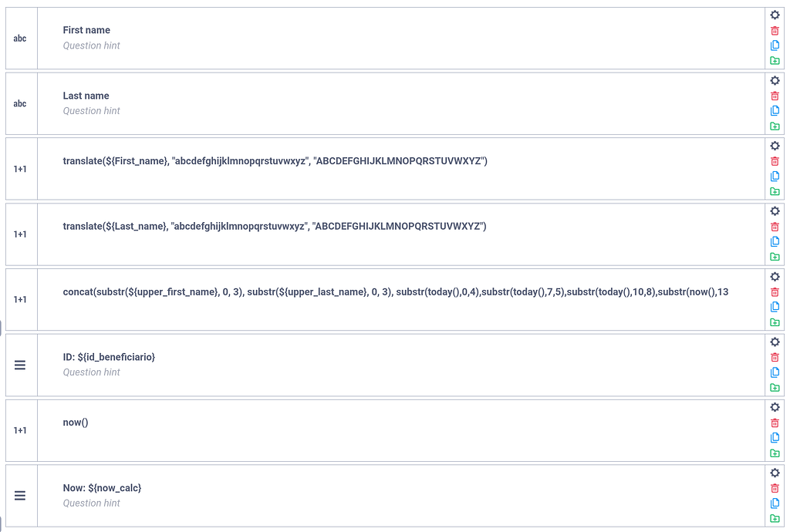Delete the Last name question
Screen dimensions: 790x532
(775, 96)
